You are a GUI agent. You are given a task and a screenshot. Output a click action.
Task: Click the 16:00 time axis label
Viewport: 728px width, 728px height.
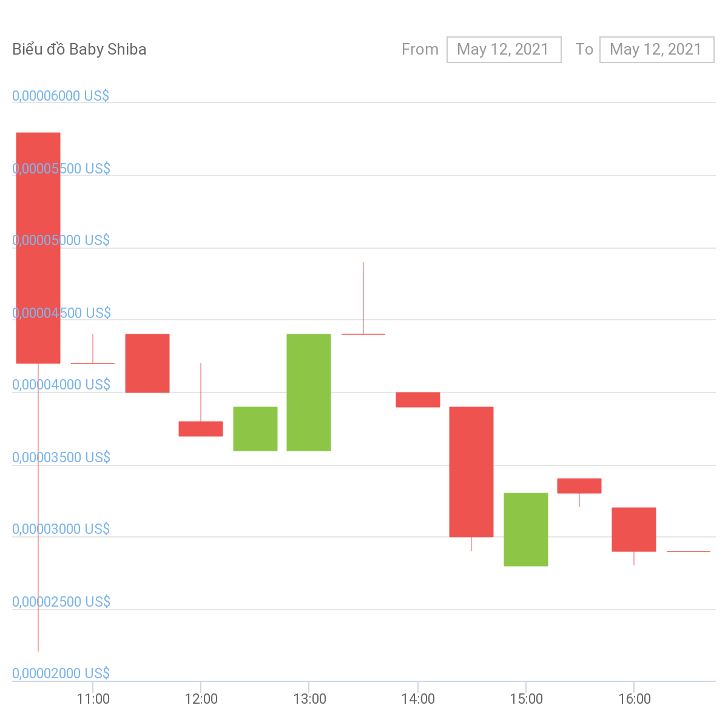(635, 699)
